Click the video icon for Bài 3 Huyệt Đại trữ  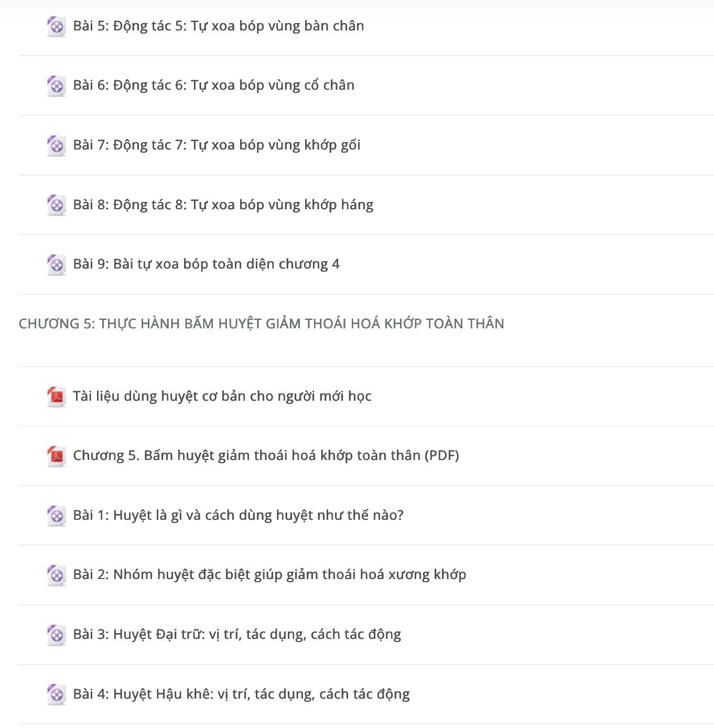pyautogui.click(x=56, y=635)
